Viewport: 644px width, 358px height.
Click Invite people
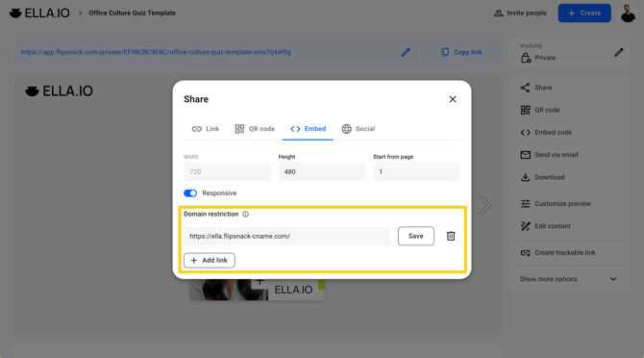coord(520,13)
